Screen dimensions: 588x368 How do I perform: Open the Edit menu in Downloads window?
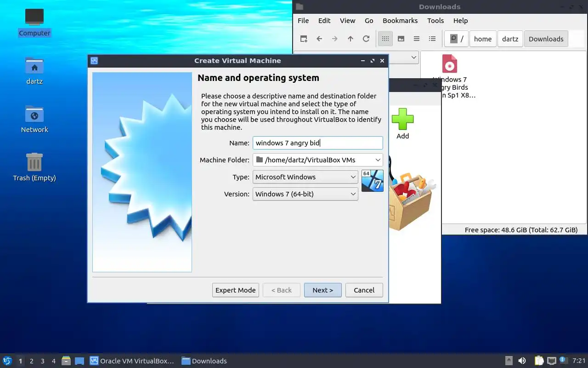pos(324,20)
